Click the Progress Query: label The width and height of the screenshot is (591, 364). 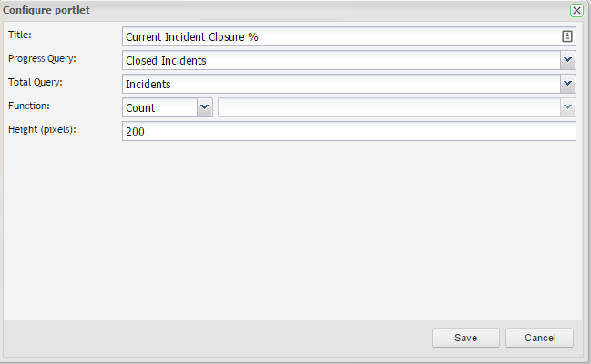(x=42, y=58)
